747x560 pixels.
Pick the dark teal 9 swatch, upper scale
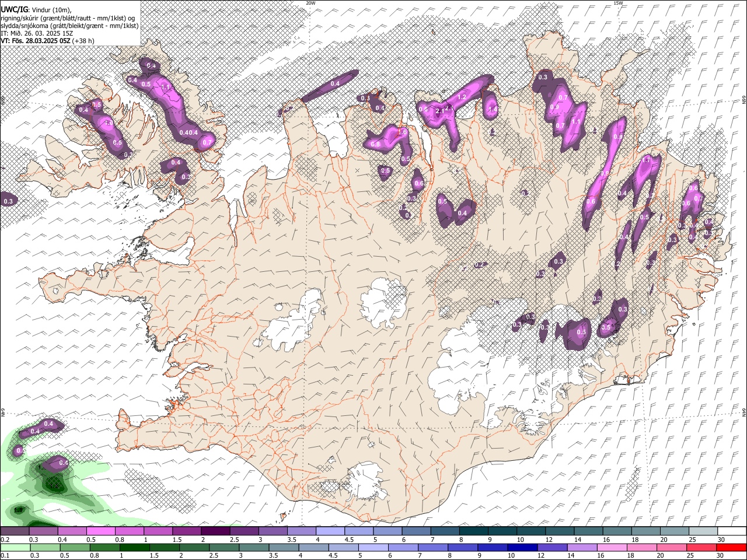(x=502, y=531)
